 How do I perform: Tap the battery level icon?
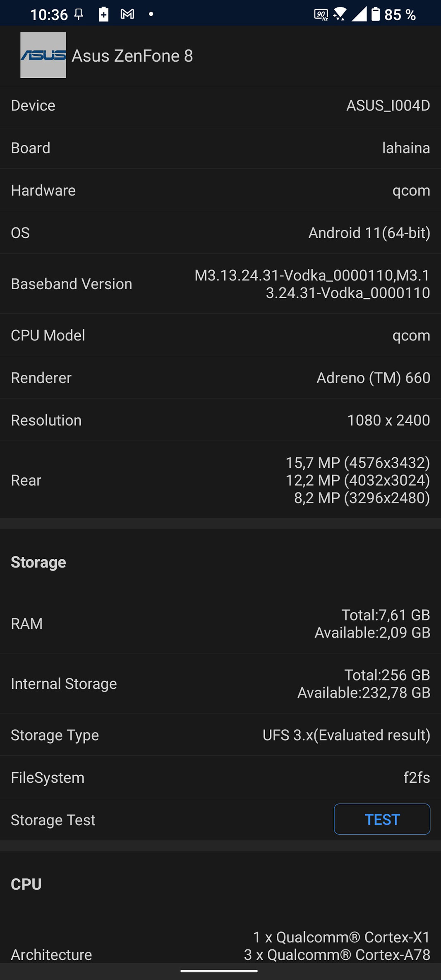(375, 14)
